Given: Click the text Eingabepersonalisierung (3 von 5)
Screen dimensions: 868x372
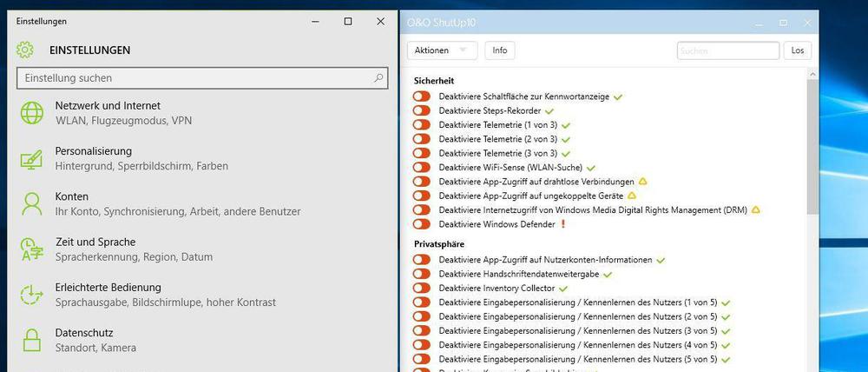Looking at the screenshot, I should 578,331.
